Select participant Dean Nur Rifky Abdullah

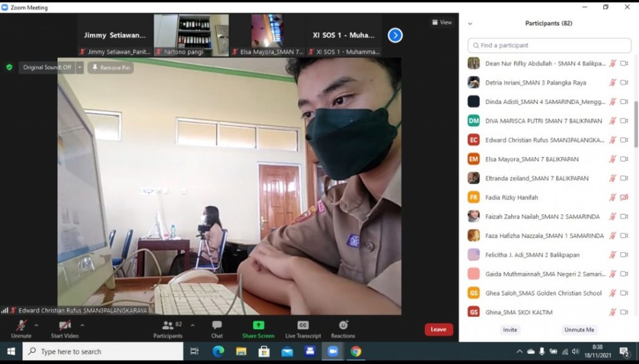[549, 64]
